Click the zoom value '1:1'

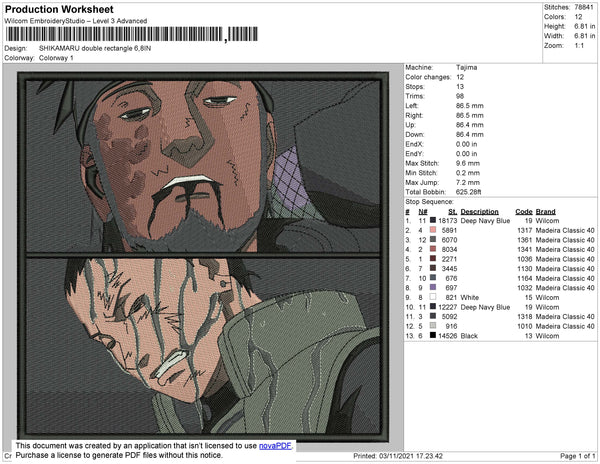579,46
